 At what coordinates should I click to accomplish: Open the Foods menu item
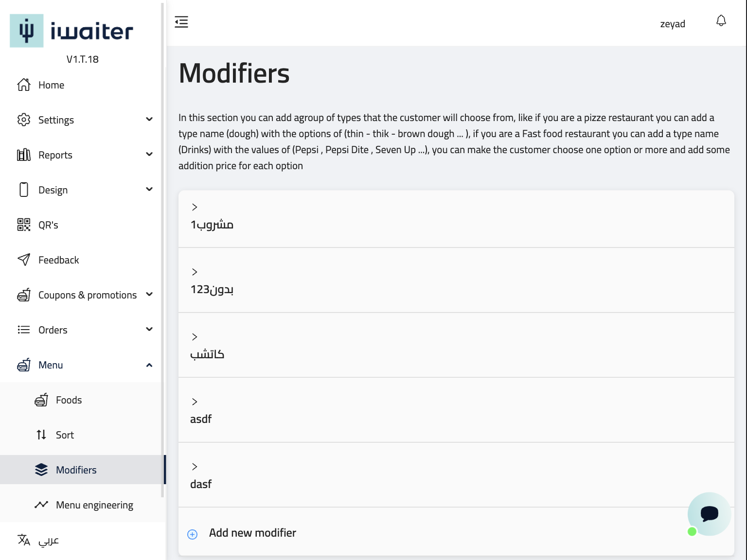pyautogui.click(x=69, y=400)
